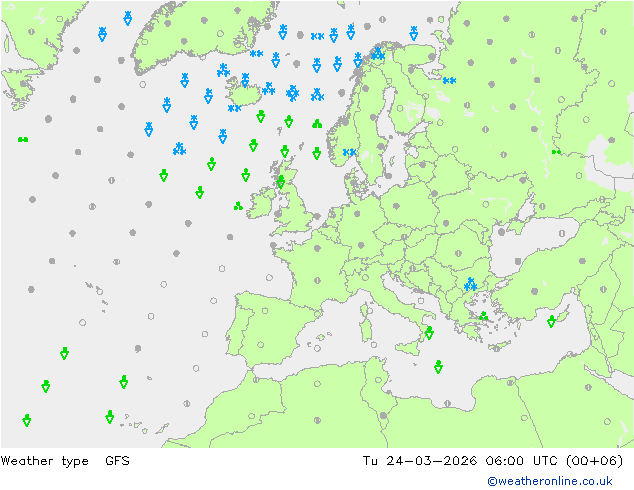Image resolution: width=634 pixels, height=490 pixels.
Task: Click the heavy snow symbol over northern Norway
Action: pos(378,53)
